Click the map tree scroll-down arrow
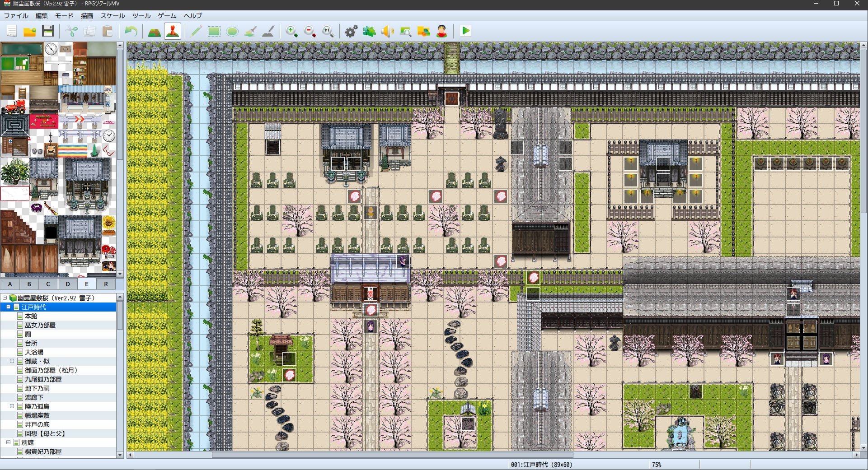Viewport: 868px width, 470px height. 120,455
